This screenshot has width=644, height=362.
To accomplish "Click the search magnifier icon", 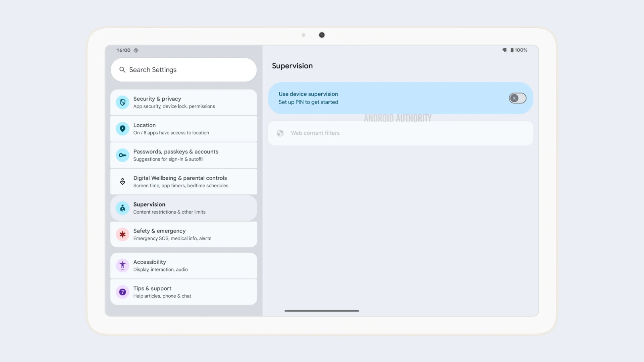I will pos(122,70).
